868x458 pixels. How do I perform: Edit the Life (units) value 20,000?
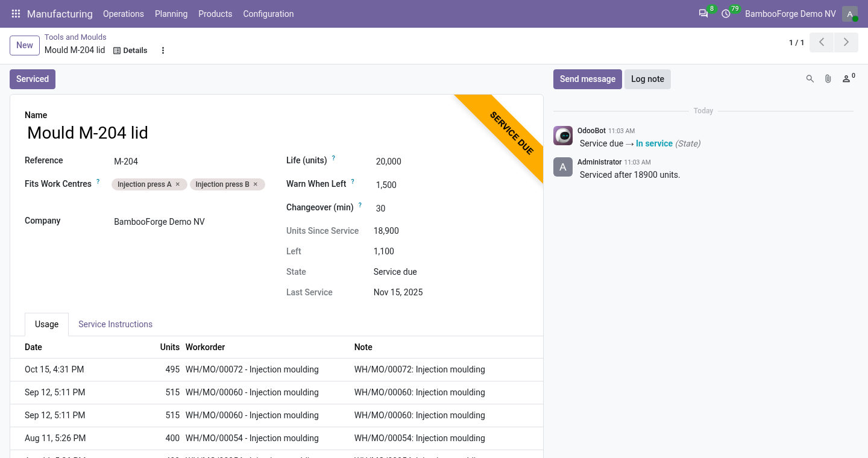(x=450, y=162)
